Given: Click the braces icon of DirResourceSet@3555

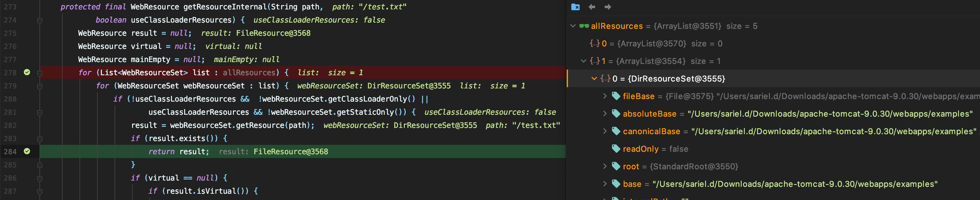Looking at the screenshot, I should click(x=605, y=78).
